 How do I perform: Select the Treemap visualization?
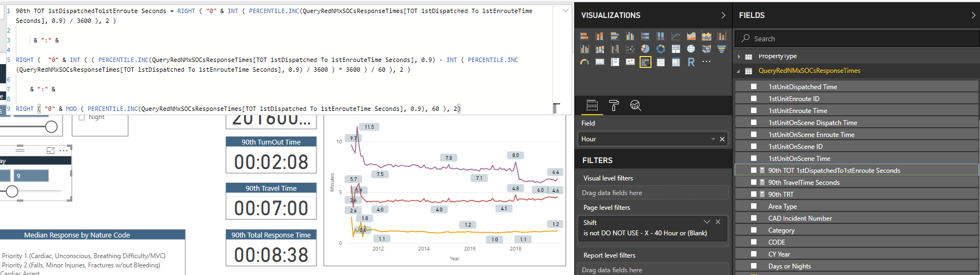pos(675,49)
